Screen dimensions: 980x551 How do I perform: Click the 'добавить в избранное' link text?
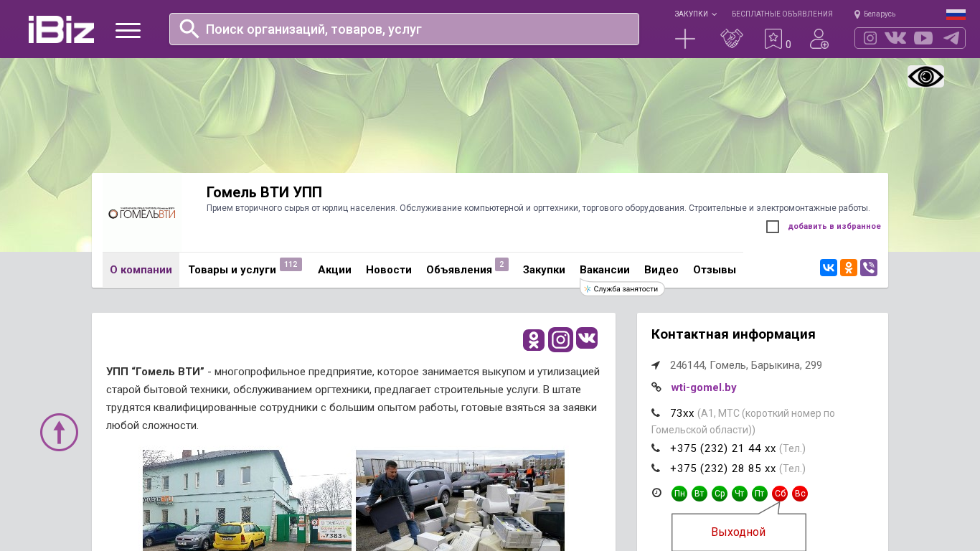click(834, 227)
